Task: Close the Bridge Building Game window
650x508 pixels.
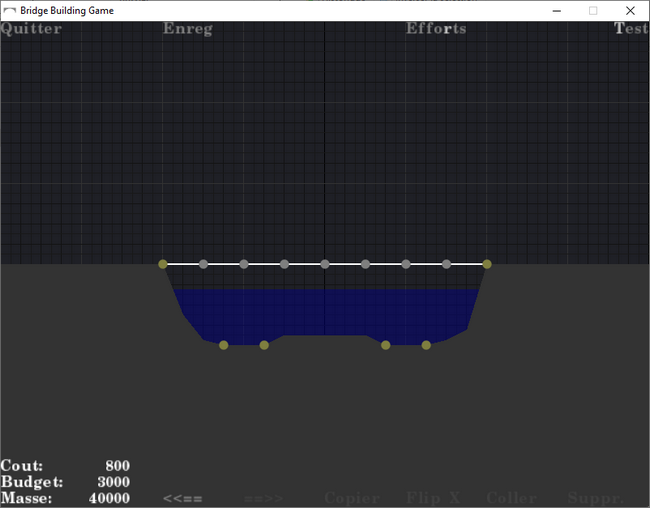Action: click(631, 11)
